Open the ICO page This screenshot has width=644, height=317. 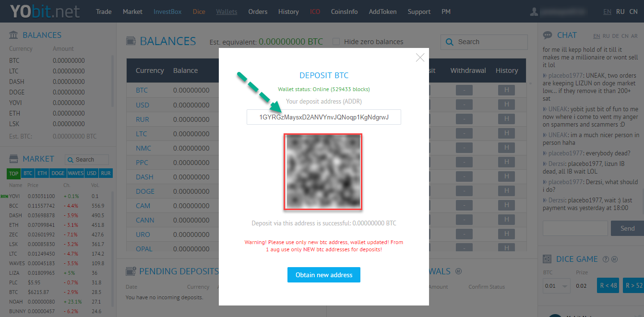coord(315,12)
